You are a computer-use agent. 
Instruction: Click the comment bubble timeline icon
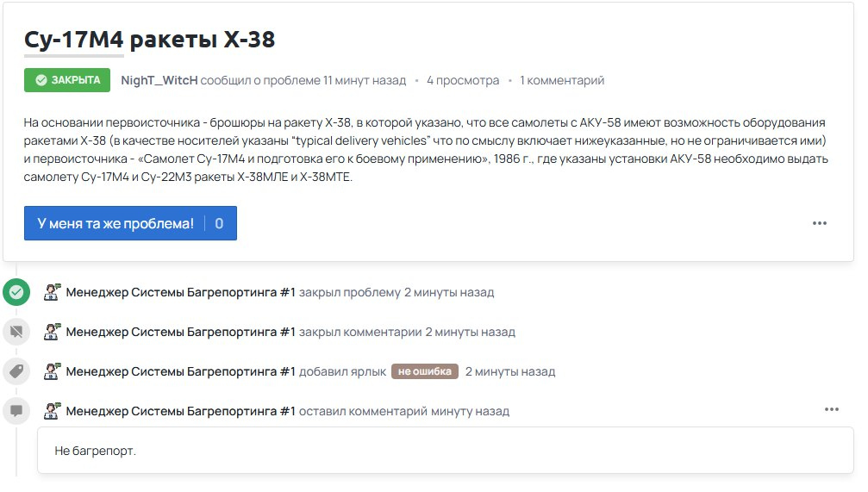16,411
